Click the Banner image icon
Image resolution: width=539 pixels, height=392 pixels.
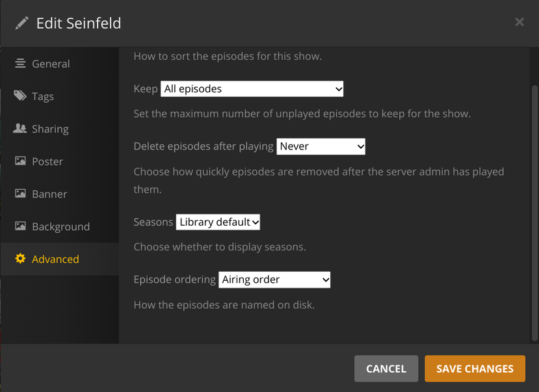[x=20, y=194]
